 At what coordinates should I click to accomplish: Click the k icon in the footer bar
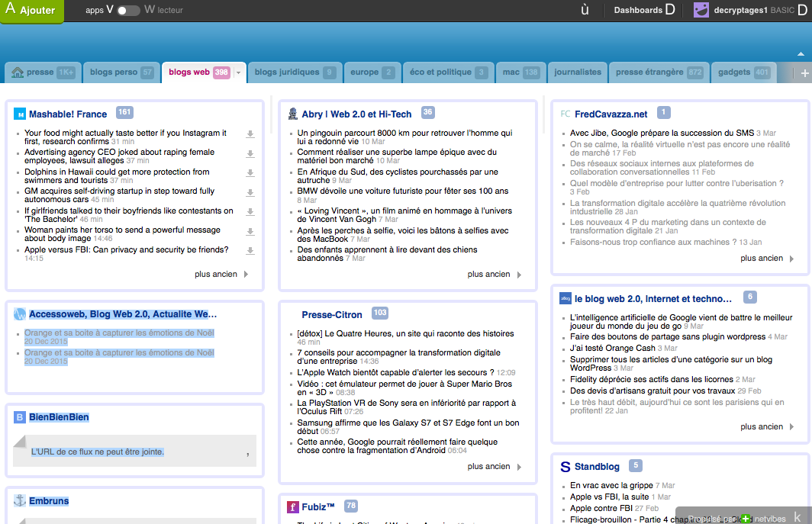coord(797,517)
